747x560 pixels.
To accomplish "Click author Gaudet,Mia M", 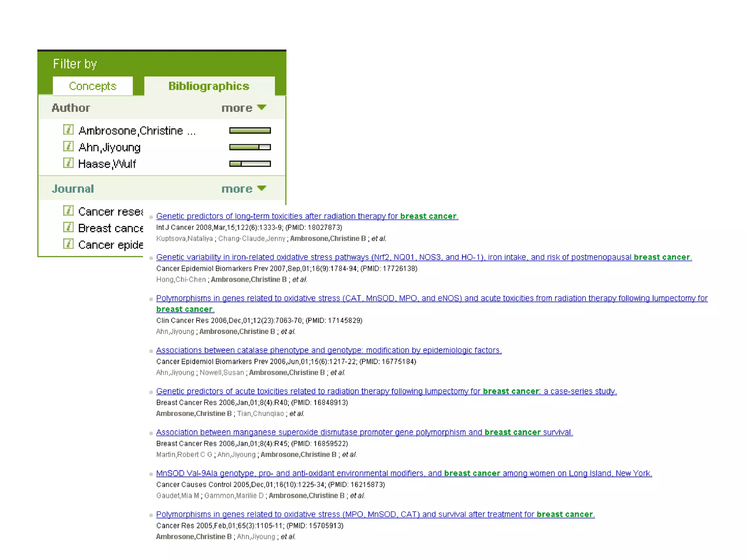I will [x=178, y=495].
